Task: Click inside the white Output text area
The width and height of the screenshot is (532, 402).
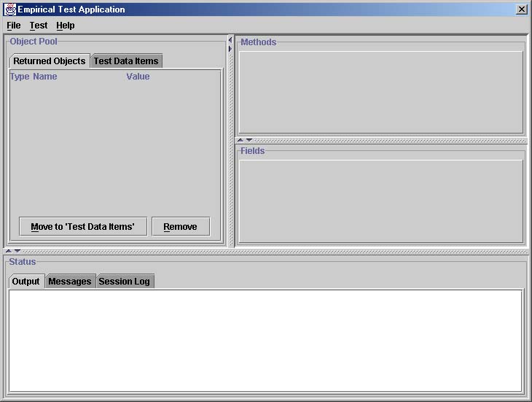Action: (265, 340)
